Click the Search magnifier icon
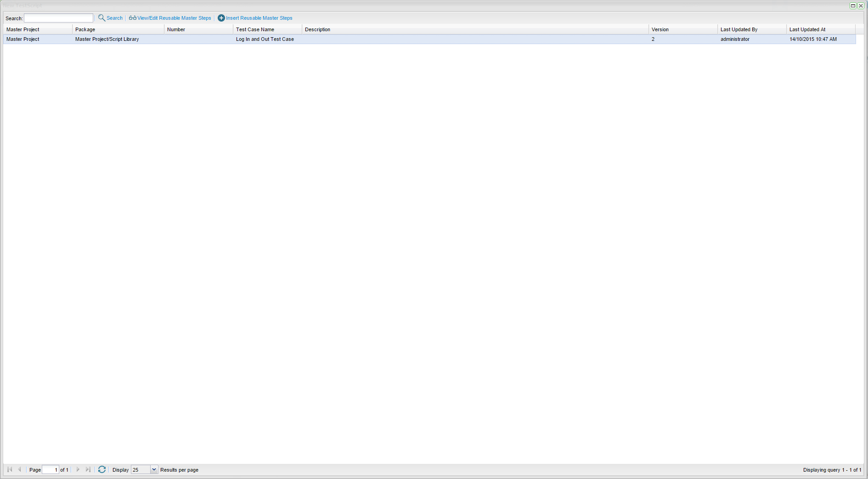The height and width of the screenshot is (479, 868). pos(101,18)
